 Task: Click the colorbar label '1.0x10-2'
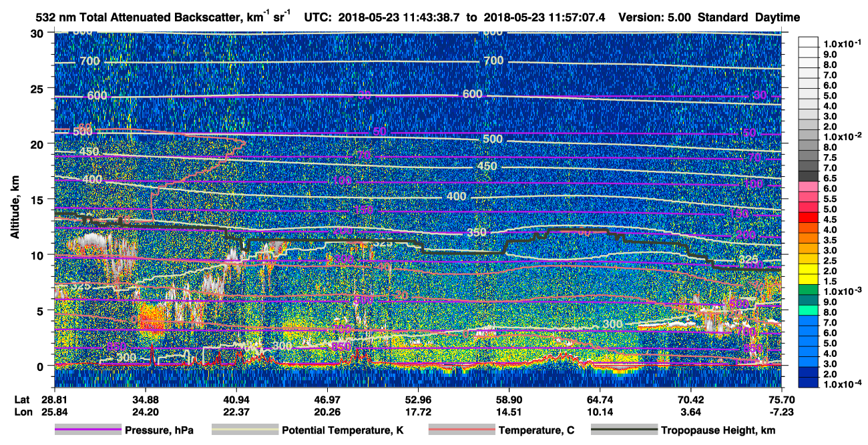(842, 135)
